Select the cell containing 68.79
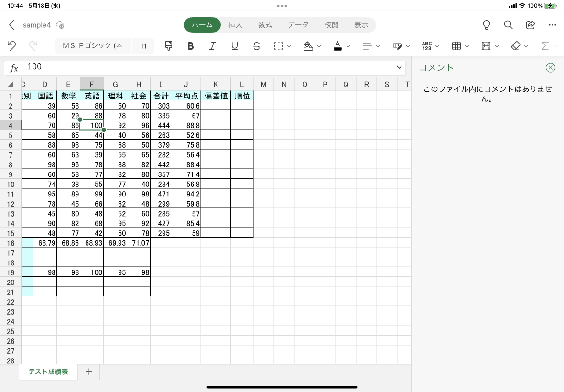 click(45, 243)
